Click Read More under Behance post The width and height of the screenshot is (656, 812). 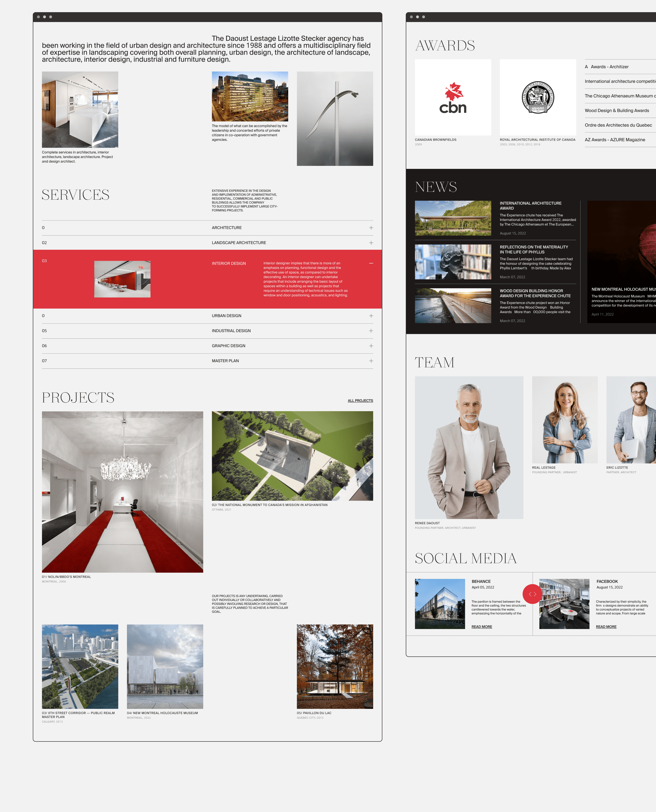[x=481, y=627]
